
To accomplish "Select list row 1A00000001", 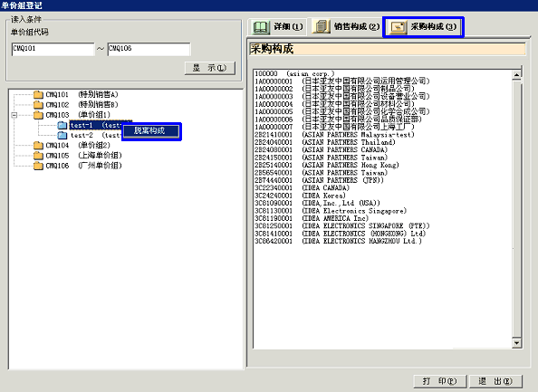I will click(x=342, y=81).
